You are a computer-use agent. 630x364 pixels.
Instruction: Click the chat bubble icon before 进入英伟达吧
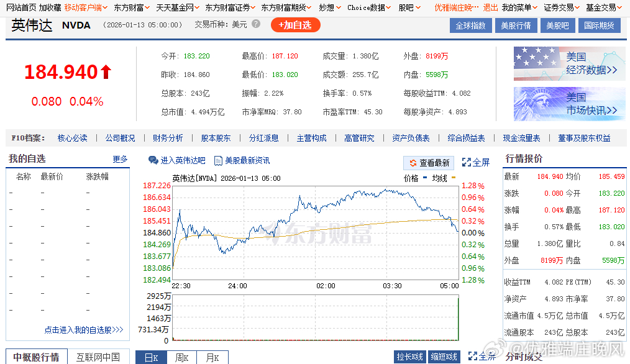point(153,161)
